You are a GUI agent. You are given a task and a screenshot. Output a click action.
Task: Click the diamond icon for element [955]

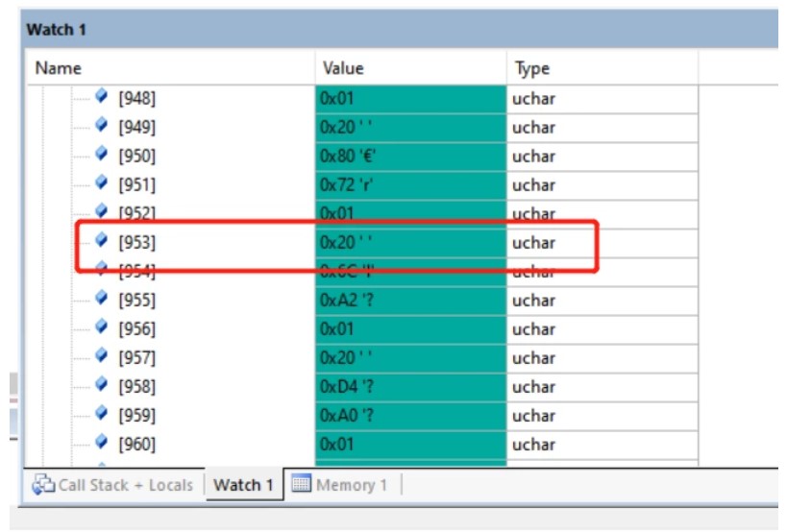[x=102, y=298]
